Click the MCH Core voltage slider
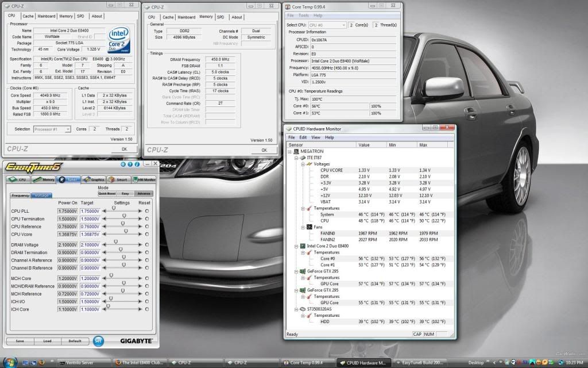 point(110,276)
